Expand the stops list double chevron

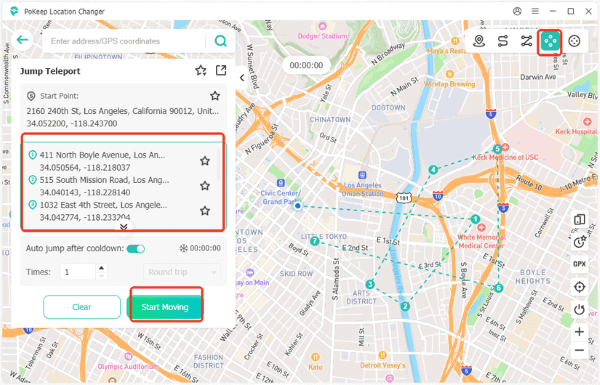click(123, 227)
